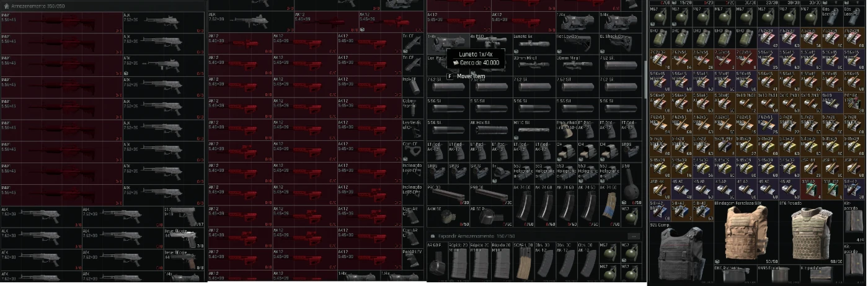Click the Cerca de 40.000 price text

(479, 63)
